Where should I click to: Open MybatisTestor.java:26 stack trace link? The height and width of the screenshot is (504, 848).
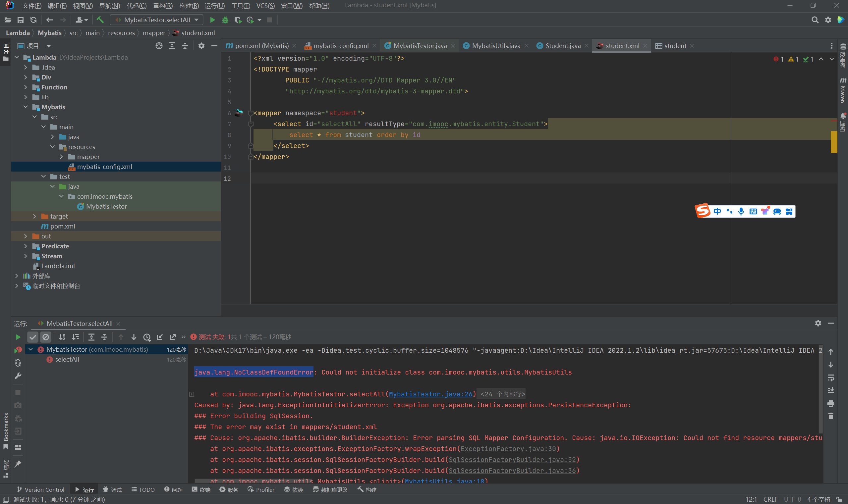coord(430,394)
